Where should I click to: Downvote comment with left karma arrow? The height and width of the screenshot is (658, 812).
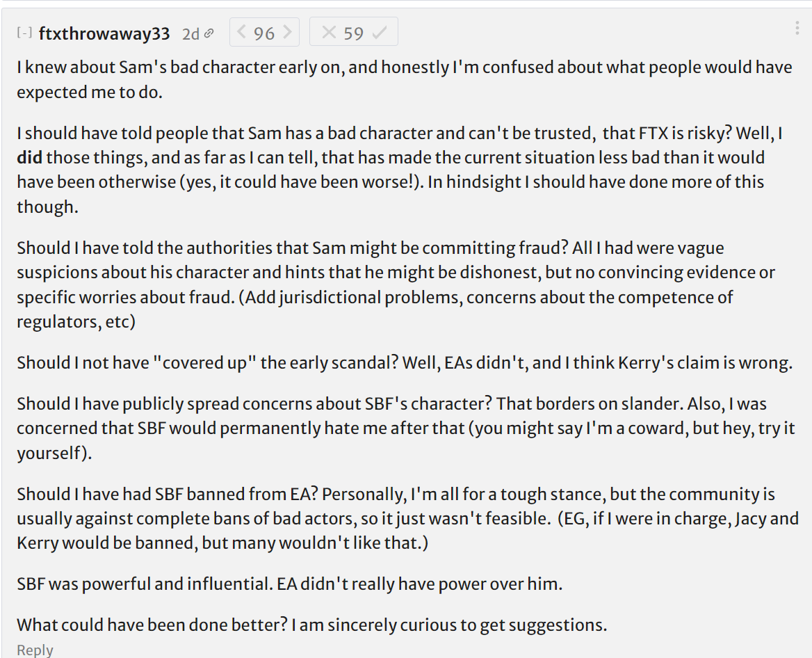tap(241, 32)
